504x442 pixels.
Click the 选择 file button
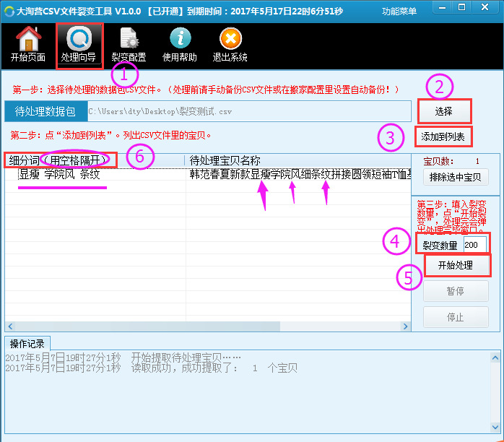click(x=444, y=111)
